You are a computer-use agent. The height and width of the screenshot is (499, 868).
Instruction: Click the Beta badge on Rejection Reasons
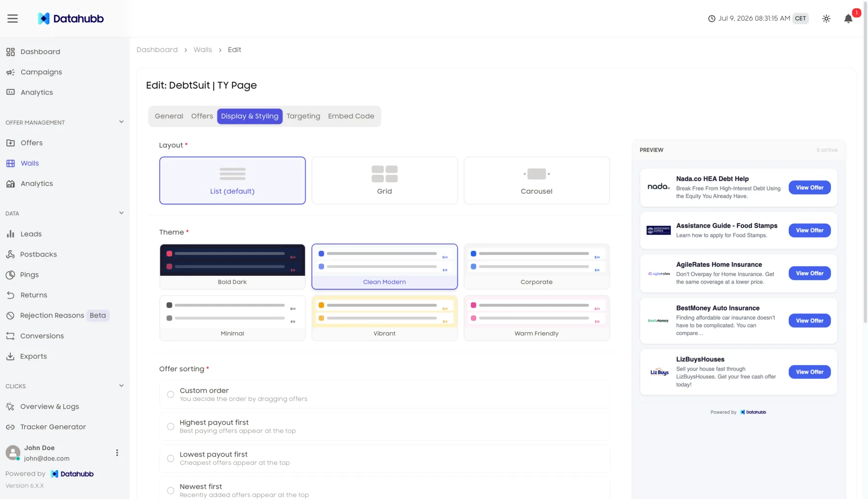coord(98,315)
